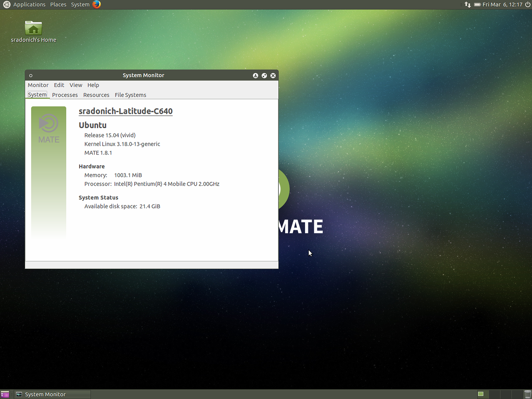Click the network connection indicator icon
Viewport: 532px width, 399px height.
point(468,4)
